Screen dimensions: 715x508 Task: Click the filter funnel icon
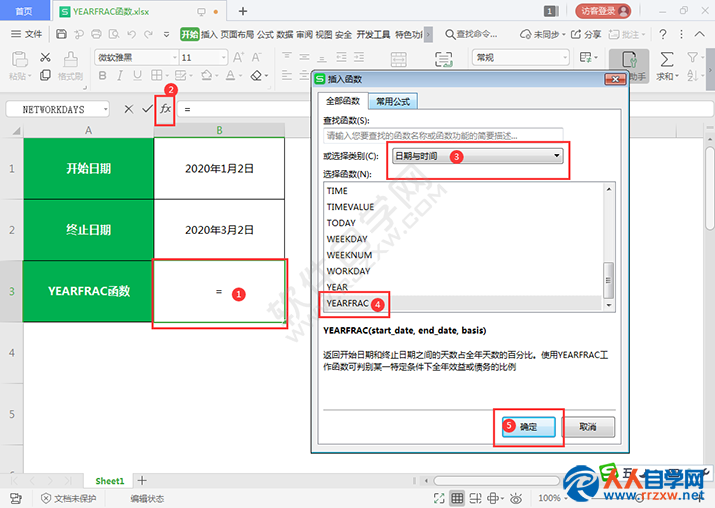point(692,57)
